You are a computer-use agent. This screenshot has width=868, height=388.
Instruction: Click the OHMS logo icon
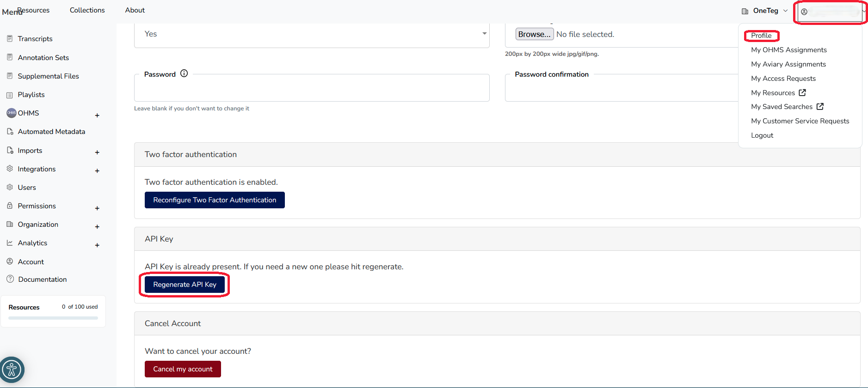click(11, 113)
